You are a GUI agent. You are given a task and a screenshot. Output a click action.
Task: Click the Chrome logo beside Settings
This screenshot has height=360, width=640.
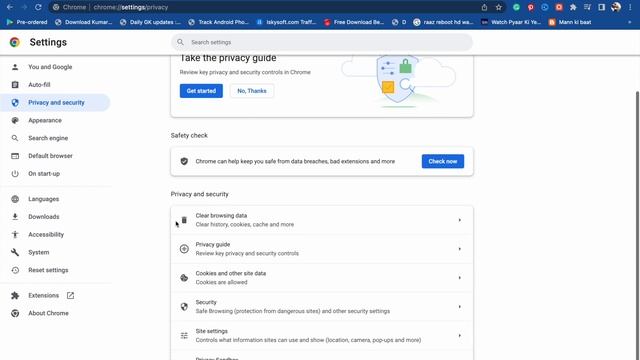coord(15,42)
